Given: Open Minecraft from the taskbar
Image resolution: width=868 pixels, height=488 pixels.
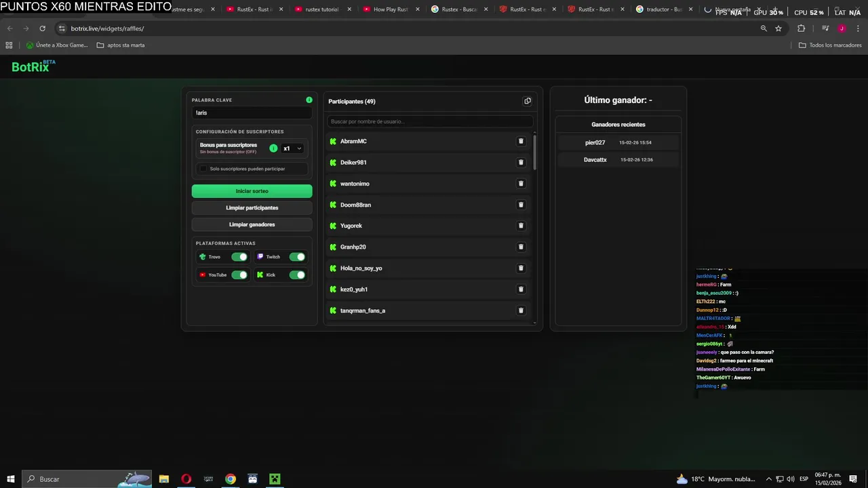Looking at the screenshot, I should 275,479.
